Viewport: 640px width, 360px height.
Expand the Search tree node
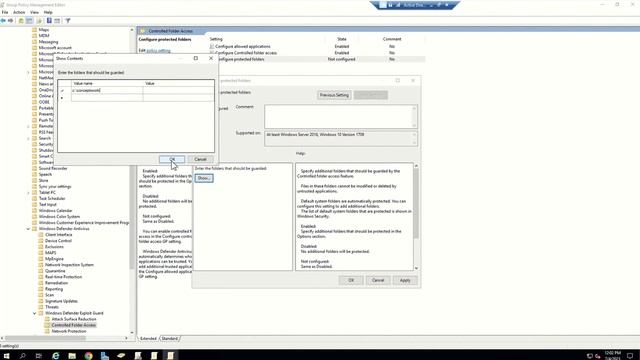pyautogui.click(x=28, y=138)
